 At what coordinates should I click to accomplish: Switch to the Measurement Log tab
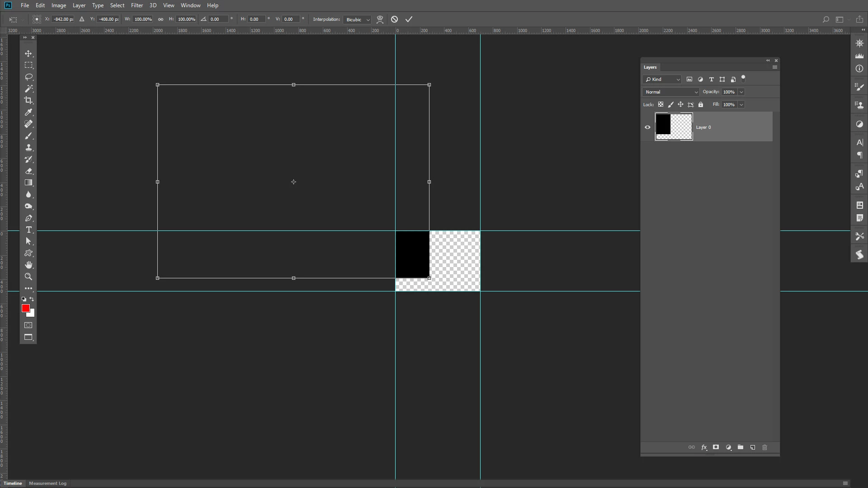tap(47, 483)
